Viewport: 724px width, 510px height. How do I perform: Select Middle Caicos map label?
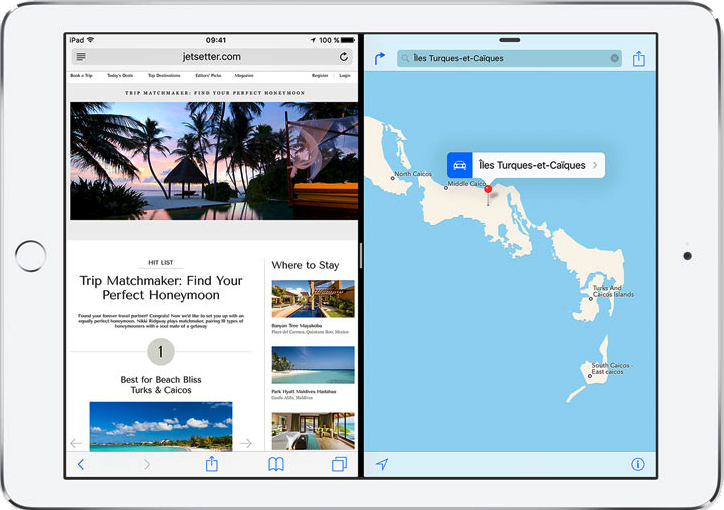point(466,183)
